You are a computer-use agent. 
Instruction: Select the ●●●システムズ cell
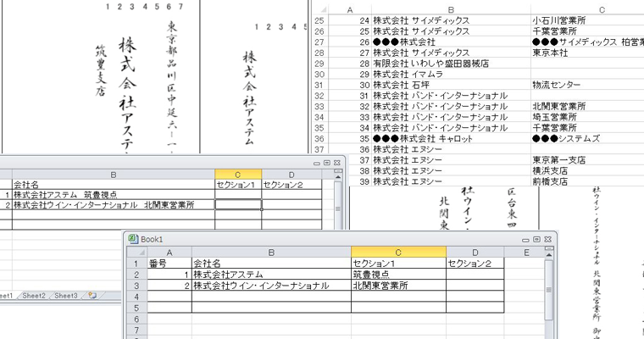point(587,138)
